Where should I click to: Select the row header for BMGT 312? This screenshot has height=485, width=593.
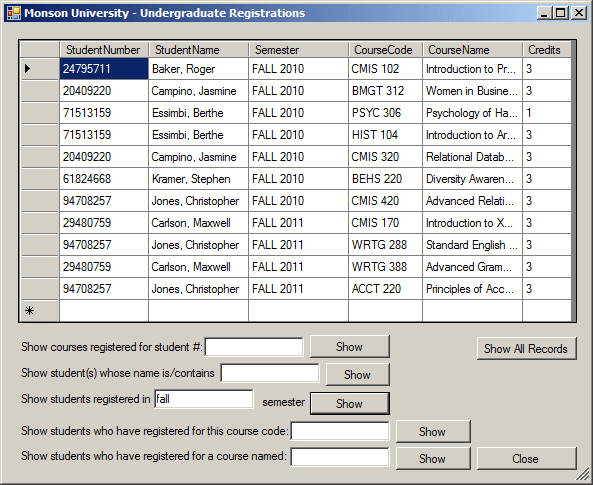(x=40, y=91)
